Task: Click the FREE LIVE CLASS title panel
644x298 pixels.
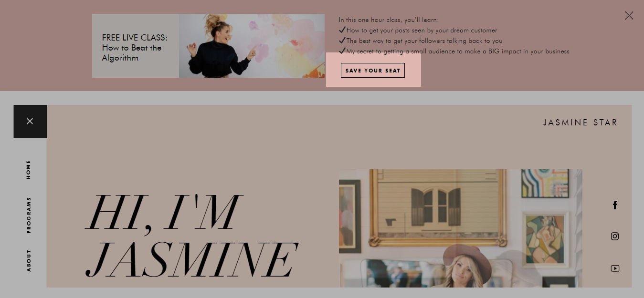Action: coord(136,46)
